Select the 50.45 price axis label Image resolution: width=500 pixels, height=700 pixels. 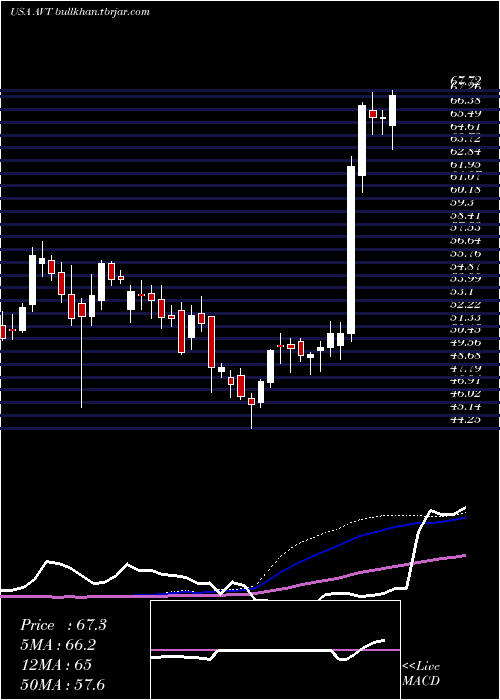tap(465, 330)
